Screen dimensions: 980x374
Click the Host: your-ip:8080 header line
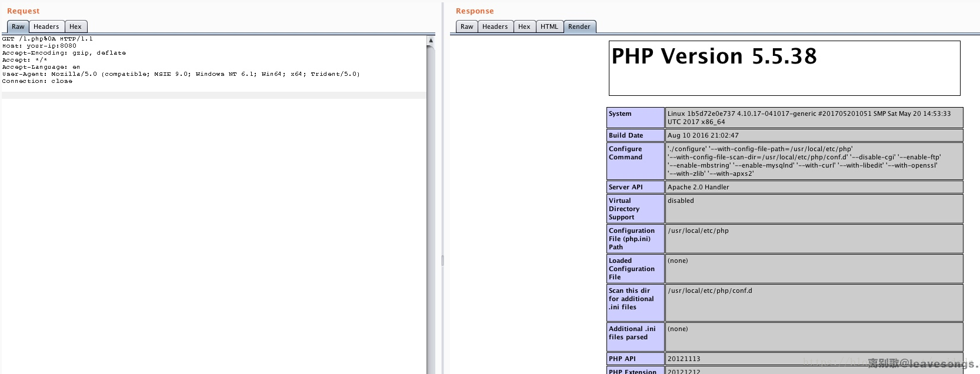(39, 46)
